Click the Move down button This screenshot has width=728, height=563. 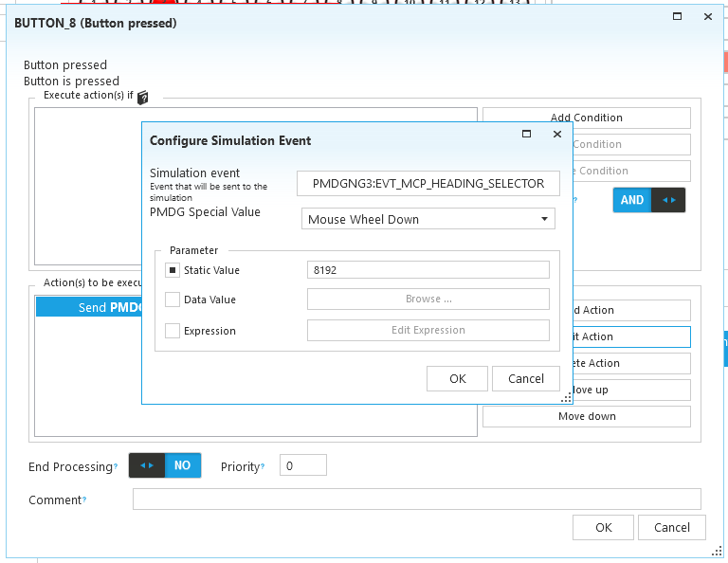(x=586, y=416)
